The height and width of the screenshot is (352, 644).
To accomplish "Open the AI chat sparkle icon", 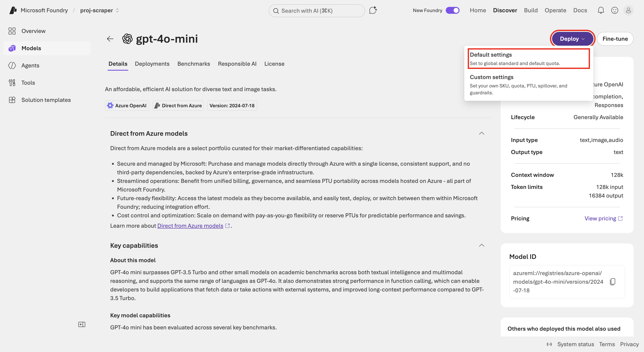I will (373, 10).
